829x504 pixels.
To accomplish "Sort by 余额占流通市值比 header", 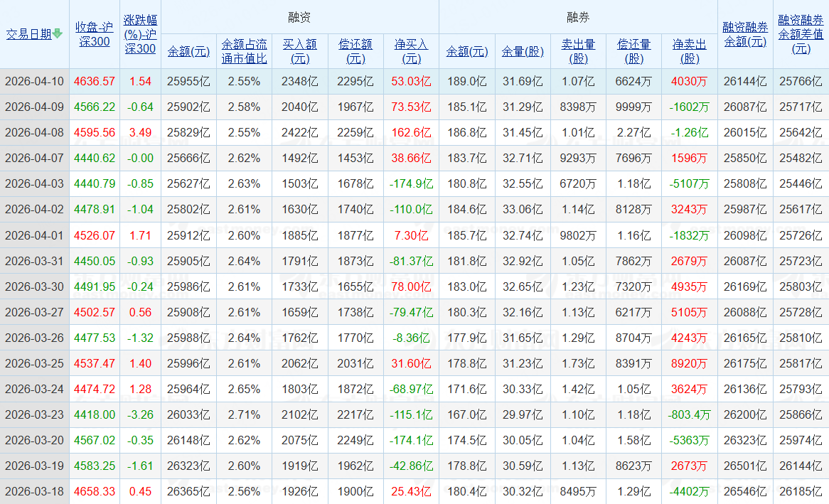I will click(245, 51).
